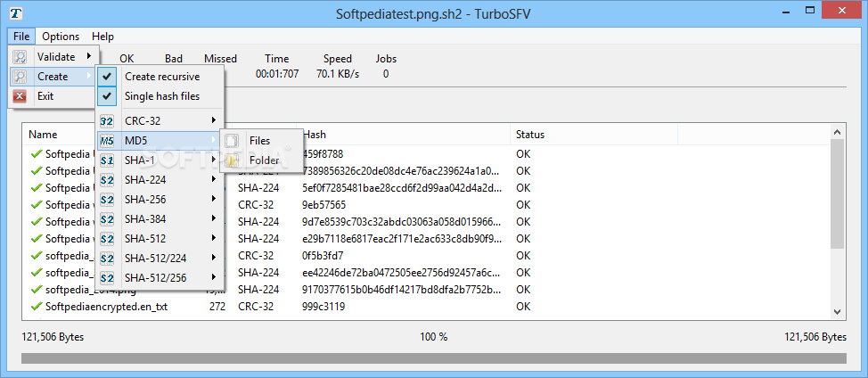Expand the Validate submenu arrow
This screenshot has height=378, width=868.
(x=88, y=56)
